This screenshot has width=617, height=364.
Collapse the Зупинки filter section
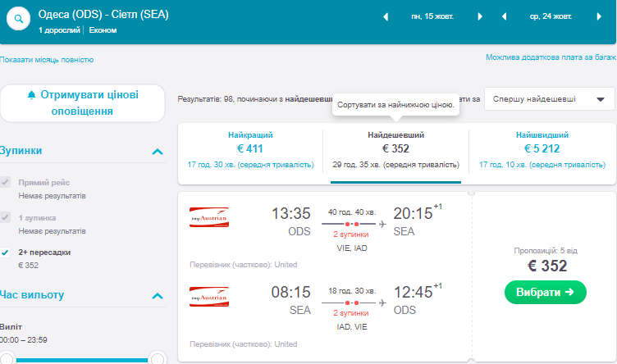[158, 151]
